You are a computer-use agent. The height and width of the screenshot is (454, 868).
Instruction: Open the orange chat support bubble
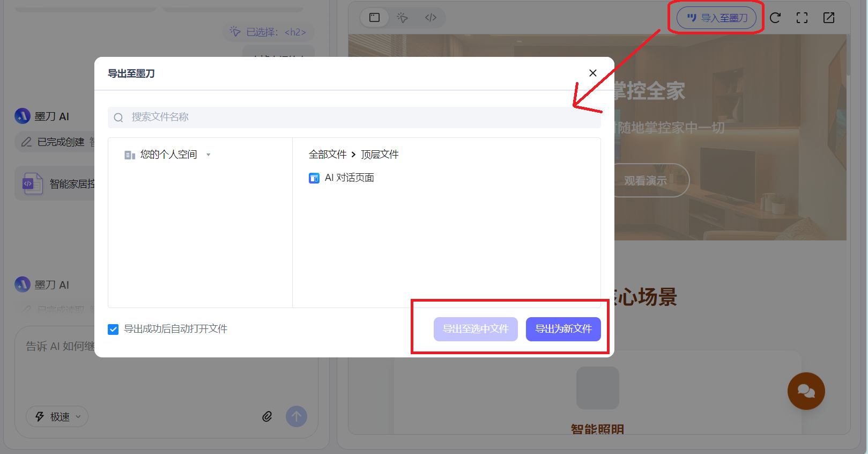(806, 391)
